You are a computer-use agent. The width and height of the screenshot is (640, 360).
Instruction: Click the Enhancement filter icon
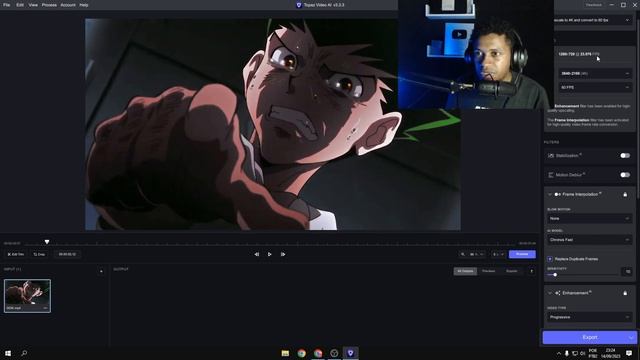click(558, 293)
